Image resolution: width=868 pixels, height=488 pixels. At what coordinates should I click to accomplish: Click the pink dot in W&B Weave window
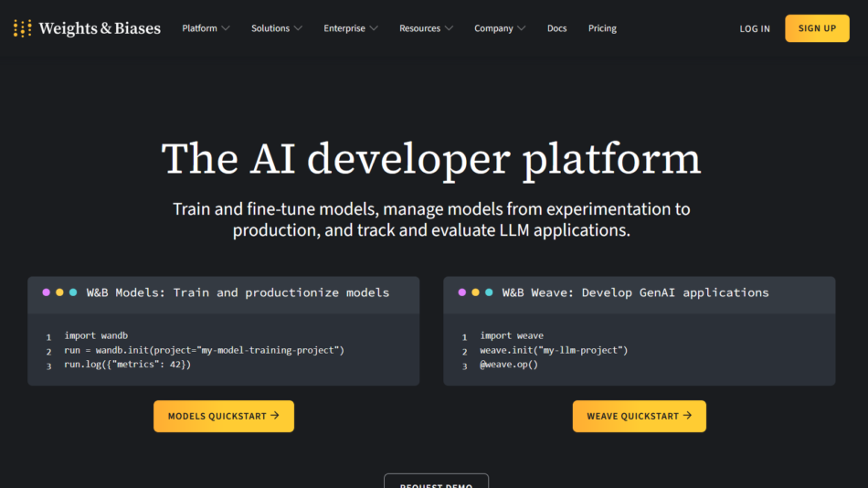(462, 292)
